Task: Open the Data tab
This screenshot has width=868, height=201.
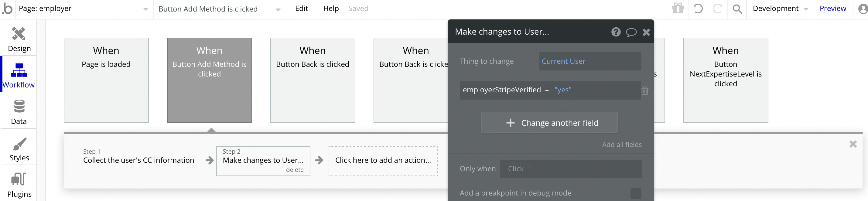Action: pos(19,112)
